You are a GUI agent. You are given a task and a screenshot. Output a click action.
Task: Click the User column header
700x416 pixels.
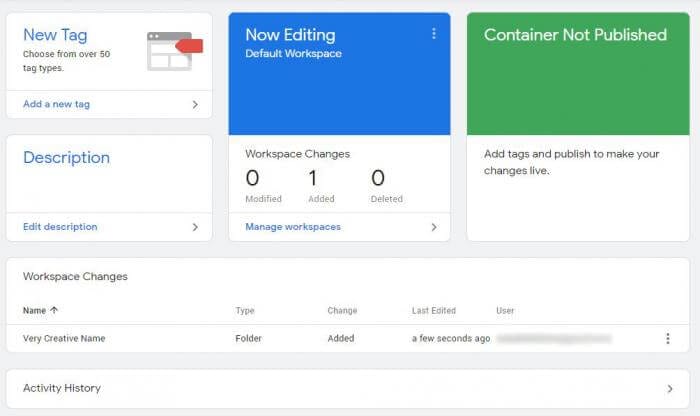[x=505, y=310]
